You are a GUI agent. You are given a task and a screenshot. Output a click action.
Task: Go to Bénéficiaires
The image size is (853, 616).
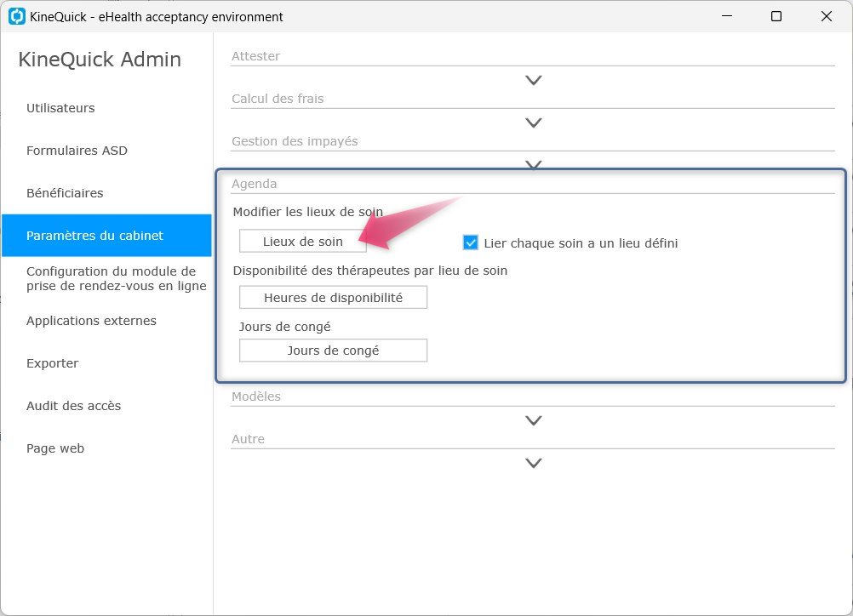pos(65,193)
